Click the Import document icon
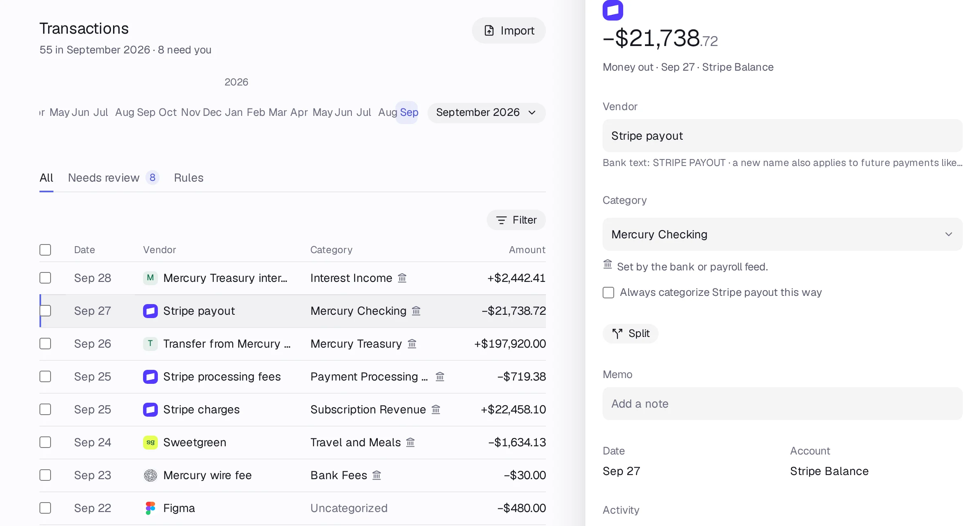The height and width of the screenshot is (526, 980). click(x=489, y=30)
